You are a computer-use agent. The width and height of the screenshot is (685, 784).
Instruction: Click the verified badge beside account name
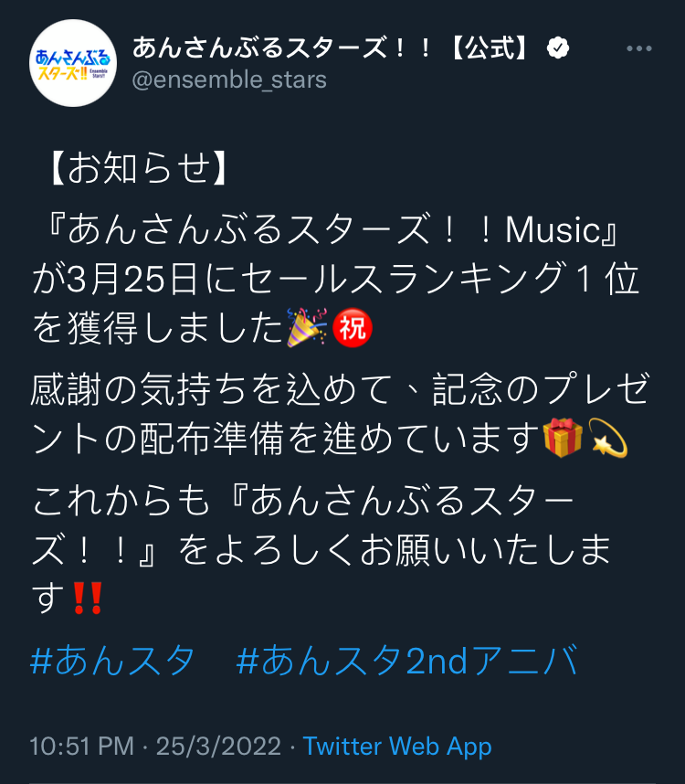pyautogui.click(x=558, y=48)
